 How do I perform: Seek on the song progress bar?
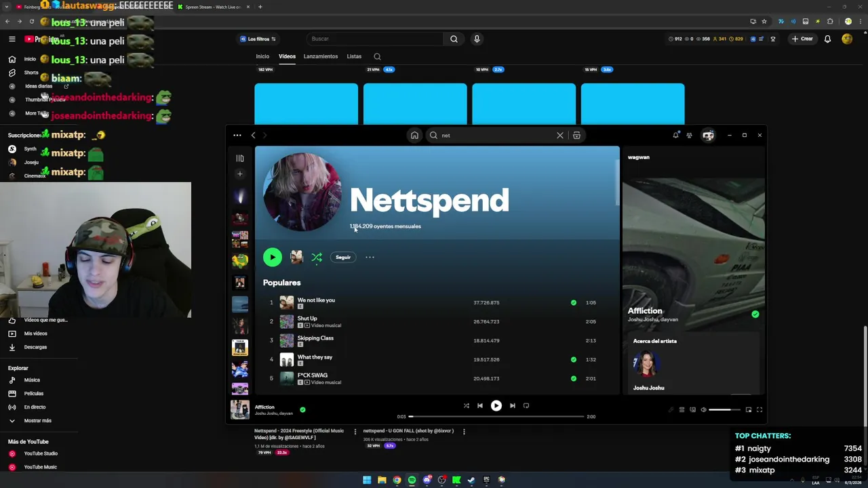click(x=496, y=416)
